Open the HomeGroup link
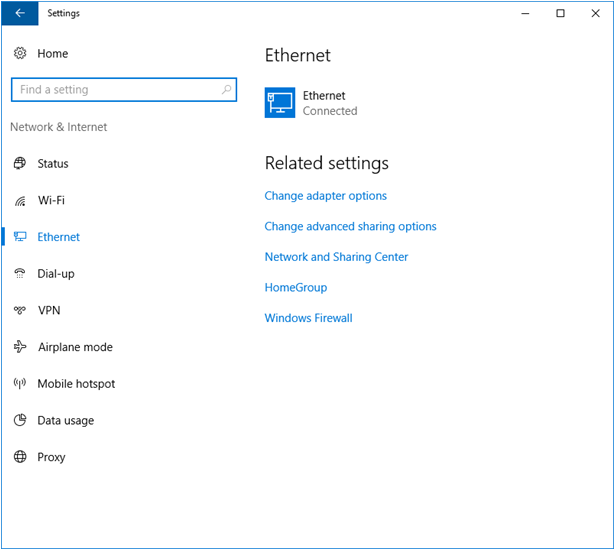The image size is (615, 550). [295, 288]
